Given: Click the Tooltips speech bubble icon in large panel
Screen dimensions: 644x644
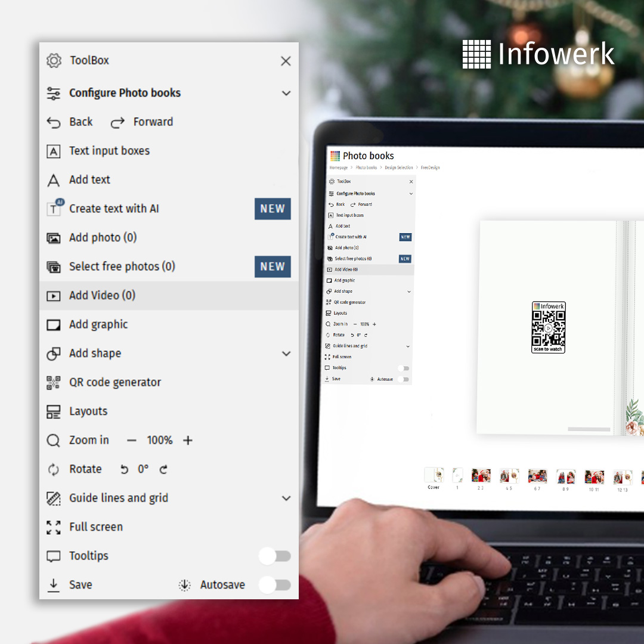Looking at the screenshot, I should (x=54, y=556).
